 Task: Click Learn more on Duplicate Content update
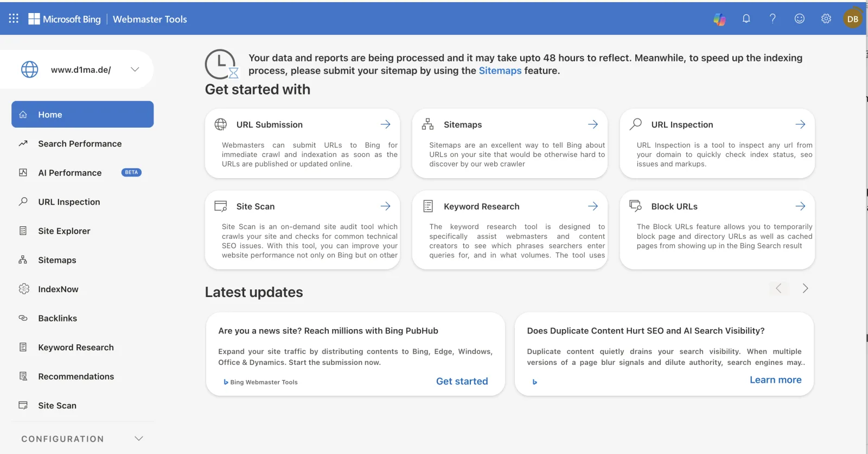click(x=776, y=380)
